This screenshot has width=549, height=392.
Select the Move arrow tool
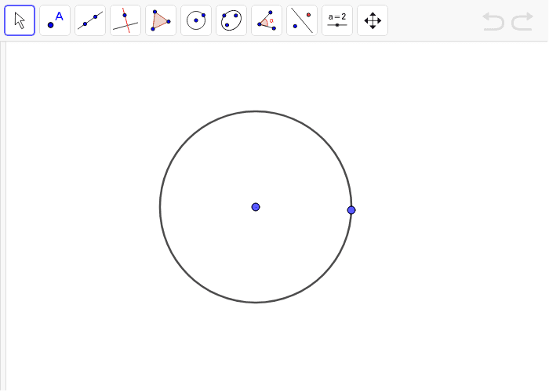coord(20,20)
